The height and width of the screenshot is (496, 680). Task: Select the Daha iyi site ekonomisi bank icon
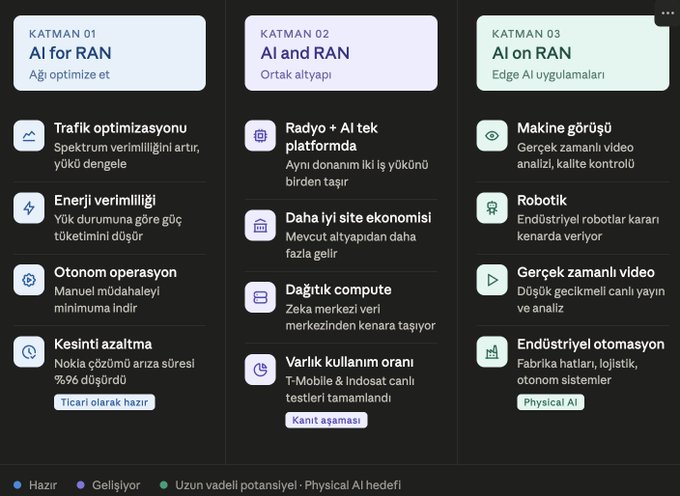tap(260, 225)
